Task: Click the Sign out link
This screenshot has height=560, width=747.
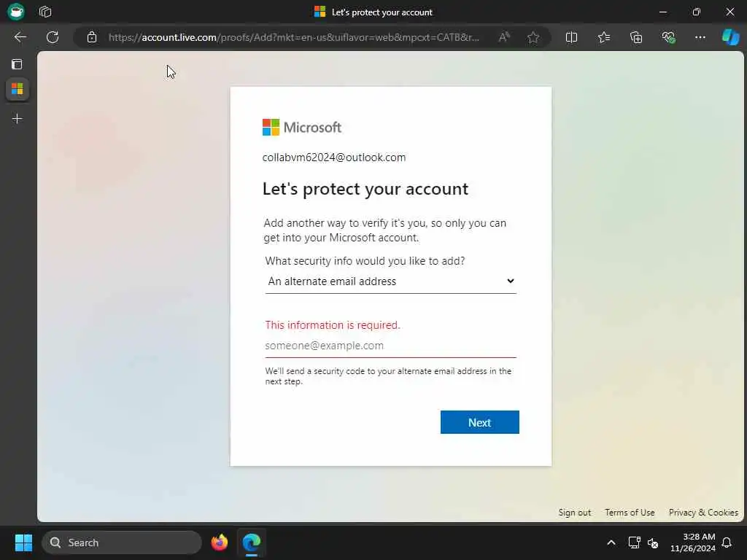Action: [575, 513]
